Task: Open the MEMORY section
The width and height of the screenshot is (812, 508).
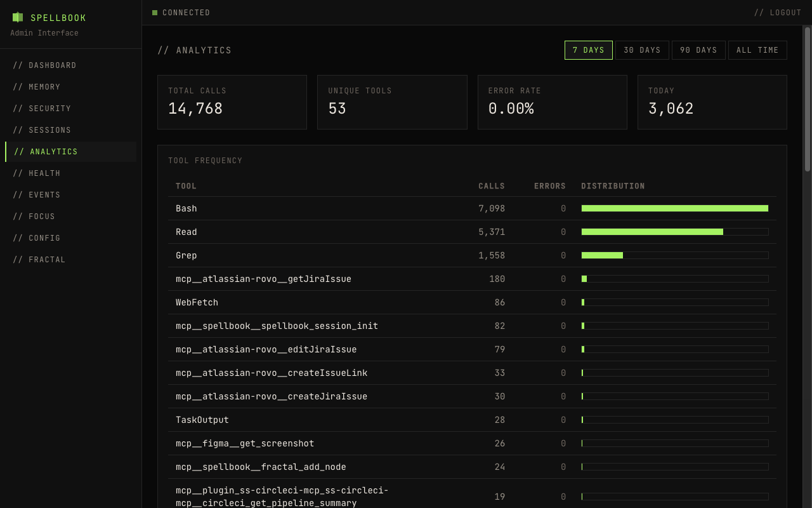Action: point(38,86)
